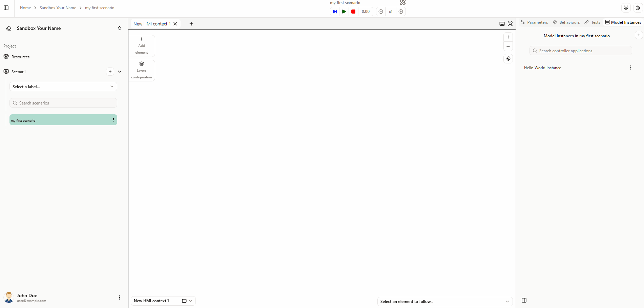Open Select an element to follow dropdown
The height and width of the screenshot is (308, 644).
pyautogui.click(x=445, y=301)
